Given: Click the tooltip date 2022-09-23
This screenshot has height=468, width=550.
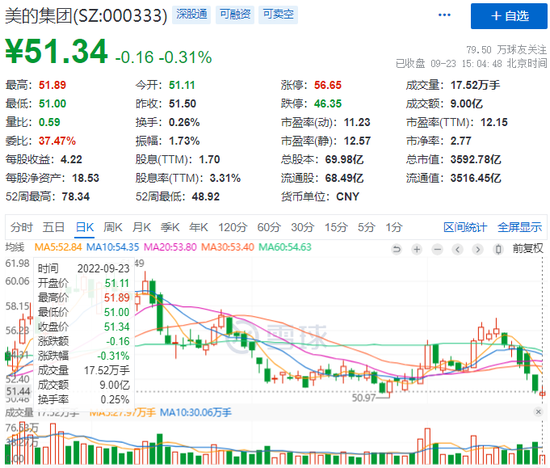Looking at the screenshot, I should pos(103,269).
